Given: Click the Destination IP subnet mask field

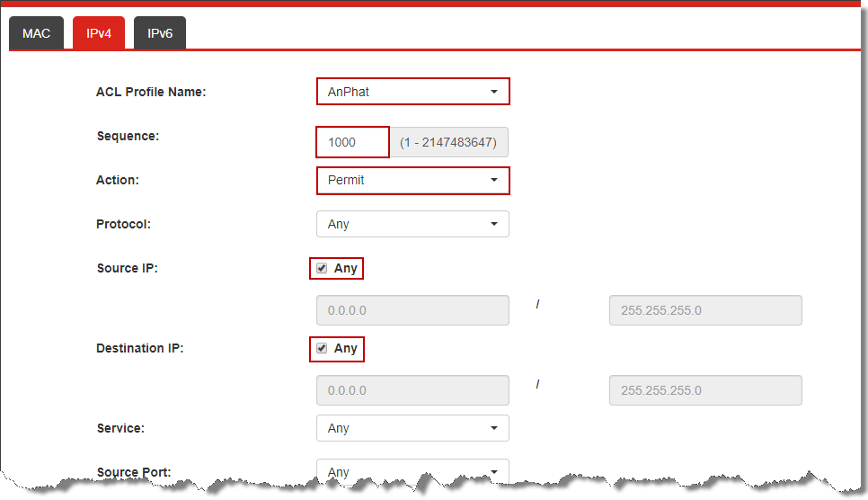Looking at the screenshot, I should tap(705, 390).
